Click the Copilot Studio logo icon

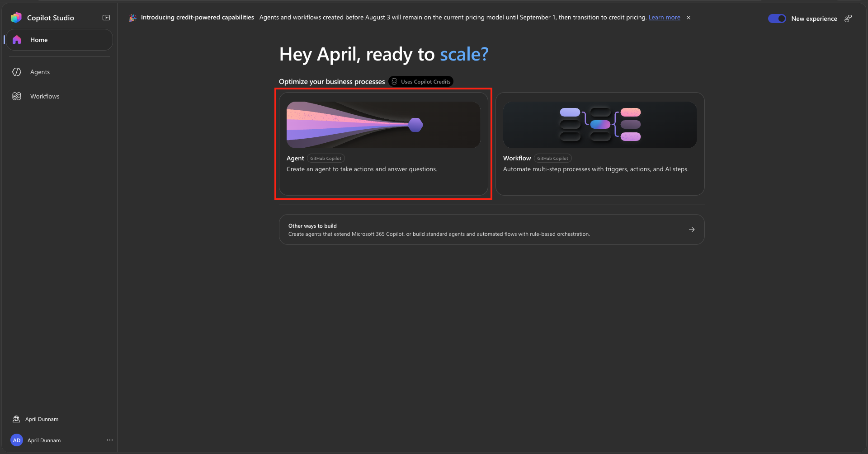click(x=16, y=18)
